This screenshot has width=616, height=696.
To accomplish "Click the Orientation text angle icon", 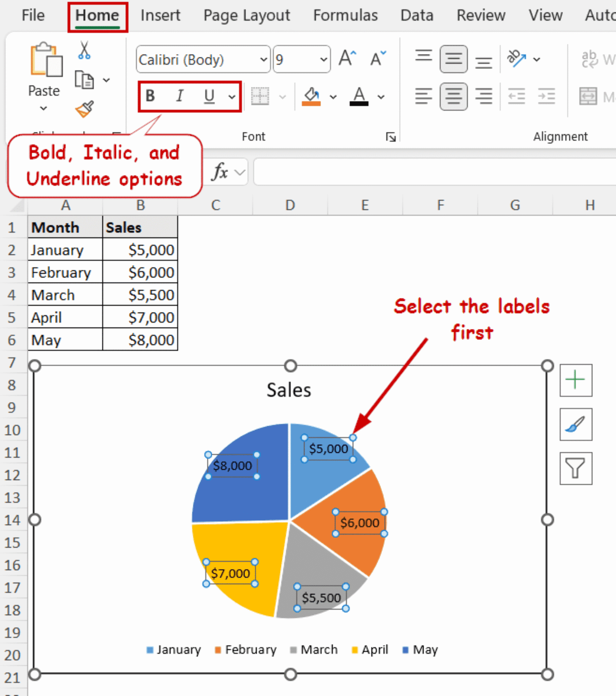I will (516, 58).
